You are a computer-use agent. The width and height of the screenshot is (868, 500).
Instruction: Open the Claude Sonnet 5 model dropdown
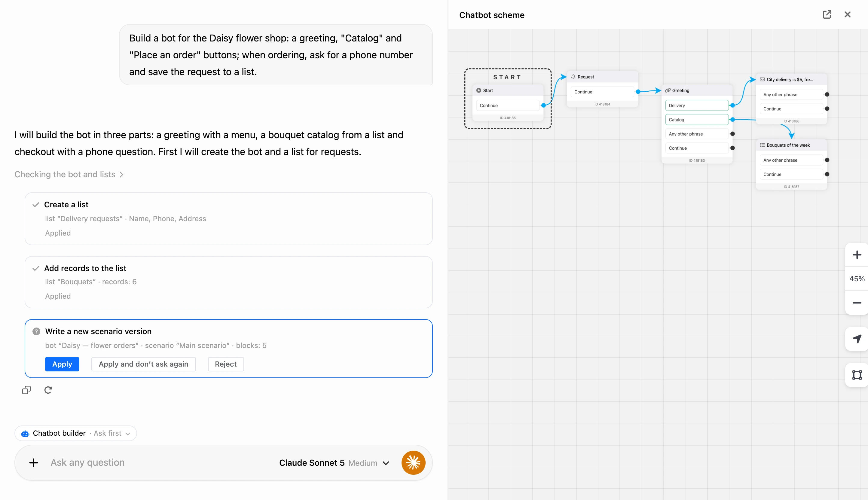point(334,463)
